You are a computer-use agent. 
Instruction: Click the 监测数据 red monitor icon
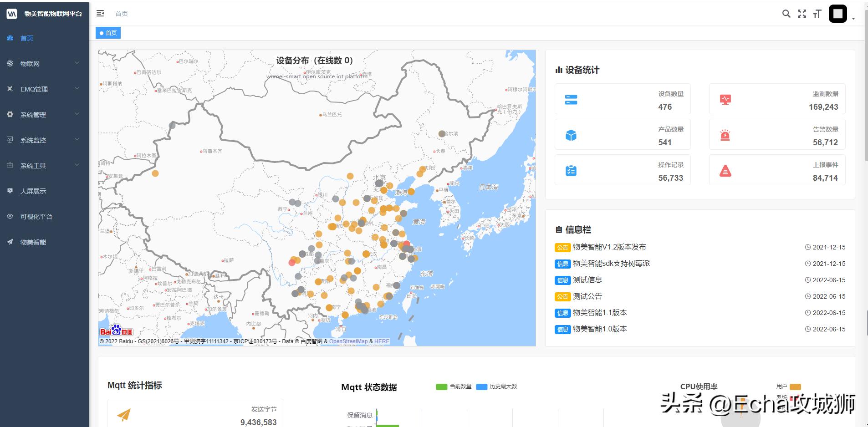tap(726, 99)
